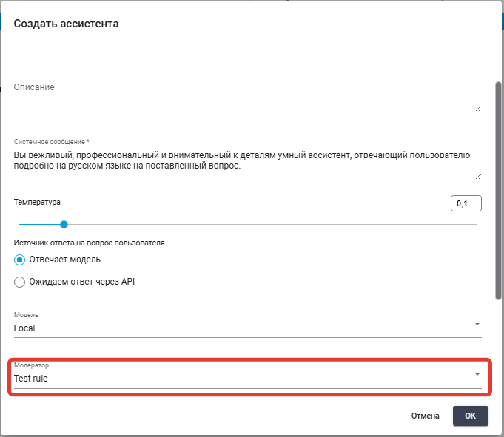Confirm with the OK button
Viewport: 504px width, 437px height.
point(470,416)
